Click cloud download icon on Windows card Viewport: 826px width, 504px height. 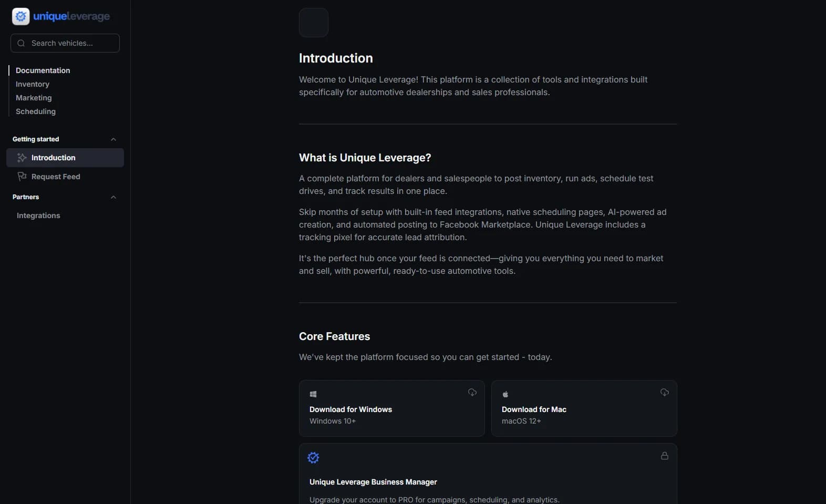click(x=472, y=393)
